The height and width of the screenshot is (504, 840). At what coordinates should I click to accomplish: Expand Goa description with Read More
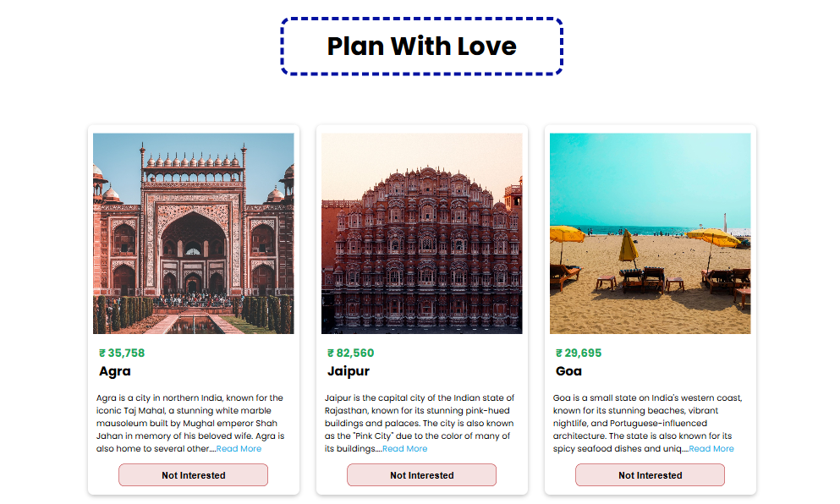711,449
